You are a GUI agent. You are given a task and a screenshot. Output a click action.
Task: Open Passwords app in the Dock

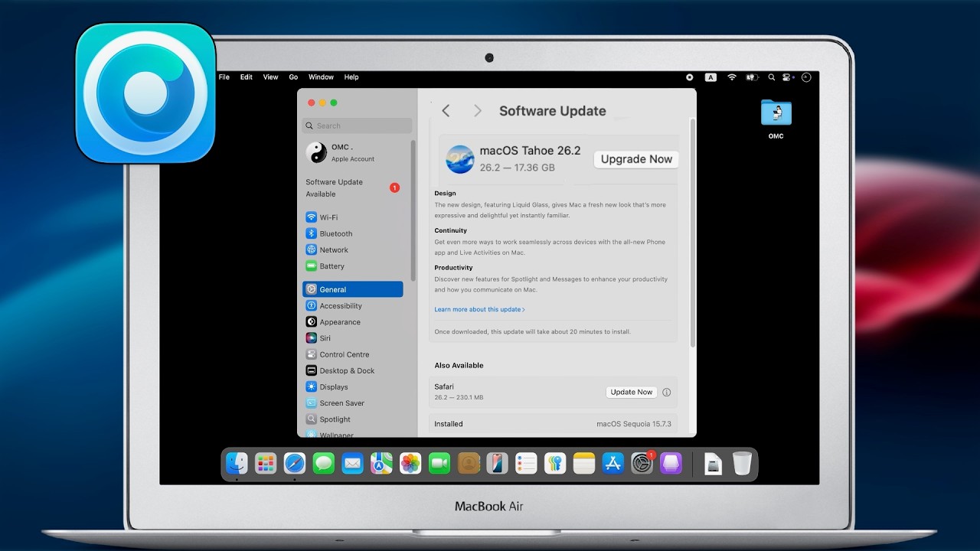tap(555, 463)
